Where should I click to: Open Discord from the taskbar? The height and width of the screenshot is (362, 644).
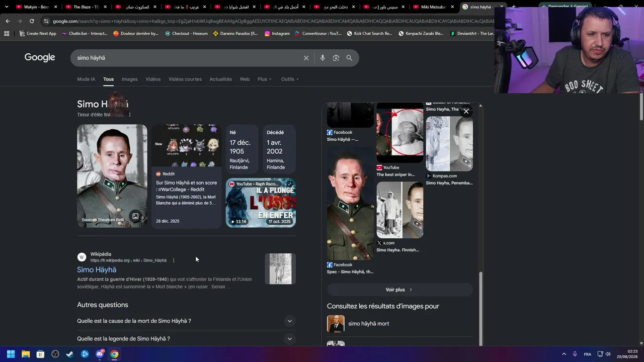coord(100,354)
